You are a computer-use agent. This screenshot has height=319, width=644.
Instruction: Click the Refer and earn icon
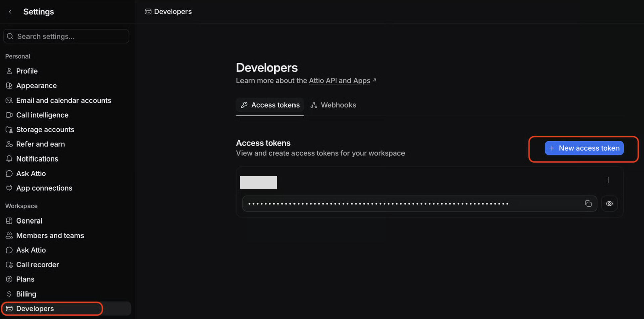(x=9, y=144)
